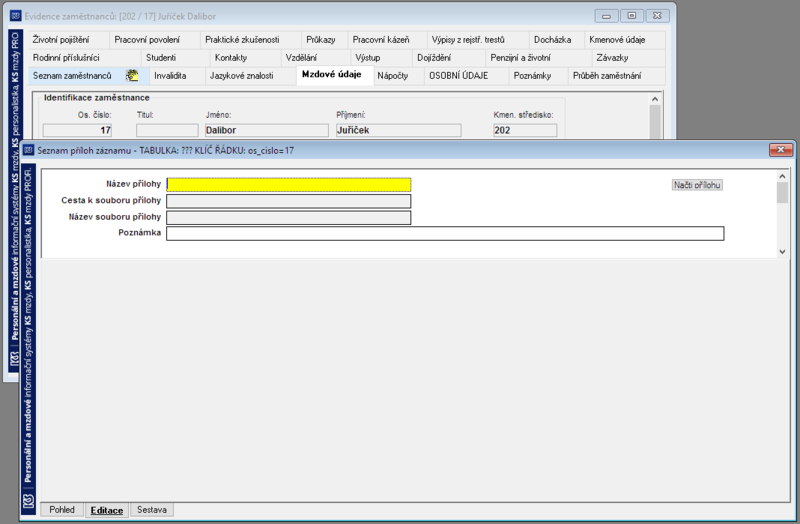The height and width of the screenshot is (524, 800).
Task: Focus the yellow Název přílohy field
Action: pos(289,185)
